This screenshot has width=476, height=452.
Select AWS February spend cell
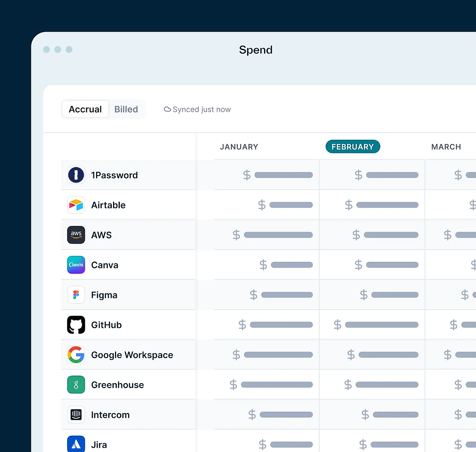coord(372,235)
